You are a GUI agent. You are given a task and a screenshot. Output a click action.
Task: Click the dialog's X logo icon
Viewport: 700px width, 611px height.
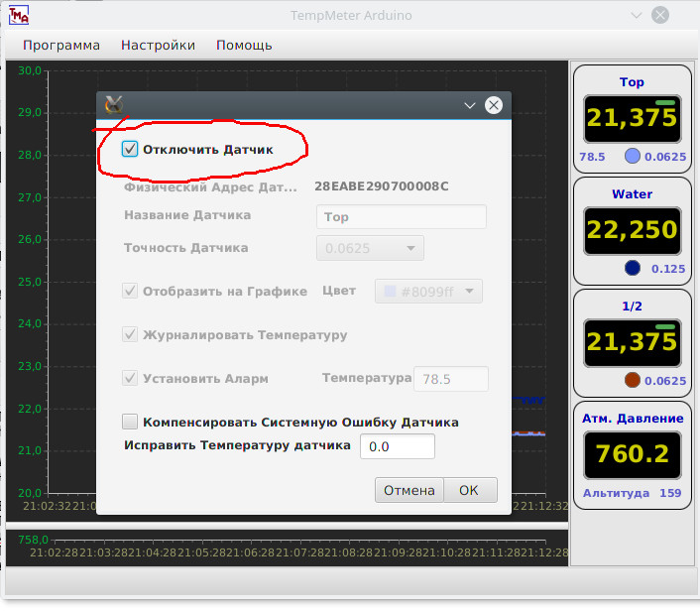(x=114, y=105)
